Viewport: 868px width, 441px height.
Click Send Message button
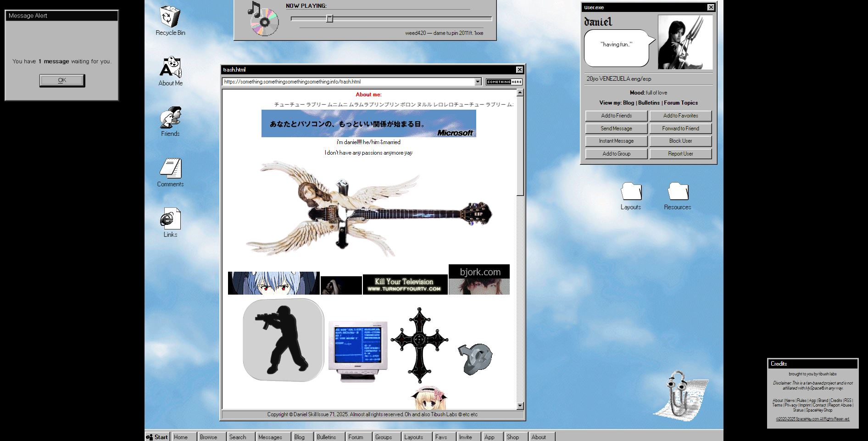coord(616,128)
